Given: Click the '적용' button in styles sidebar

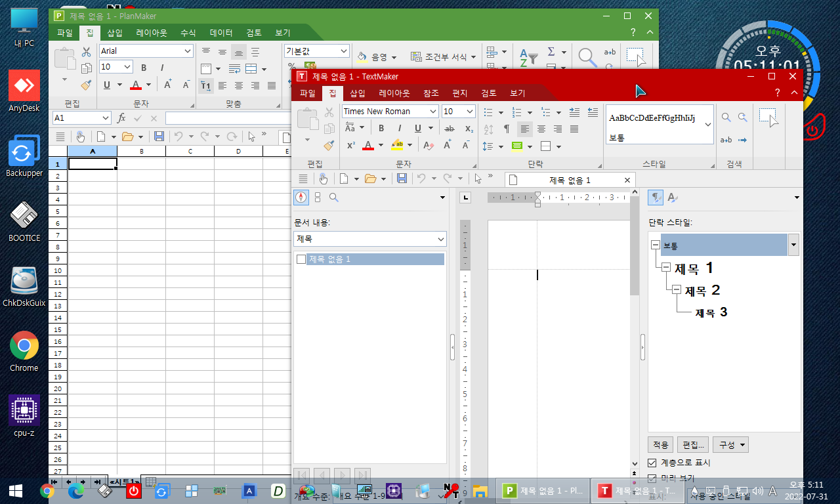Looking at the screenshot, I should 661,445.
